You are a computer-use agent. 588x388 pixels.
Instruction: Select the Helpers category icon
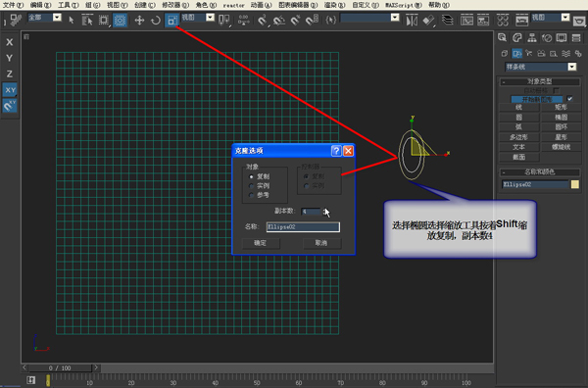pyautogui.click(x=554, y=54)
